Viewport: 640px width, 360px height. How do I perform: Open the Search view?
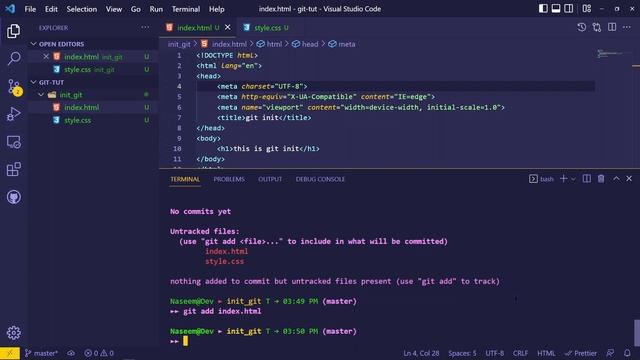(13, 58)
